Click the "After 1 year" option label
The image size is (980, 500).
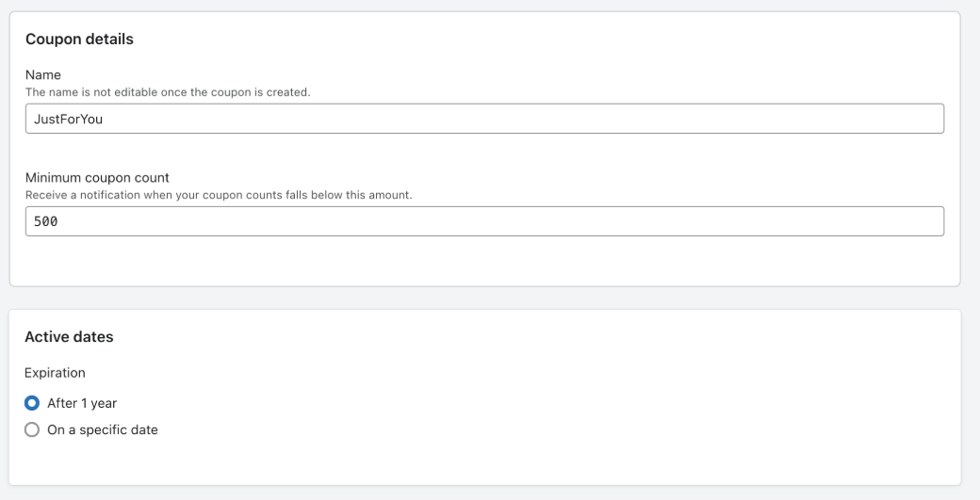(x=82, y=403)
